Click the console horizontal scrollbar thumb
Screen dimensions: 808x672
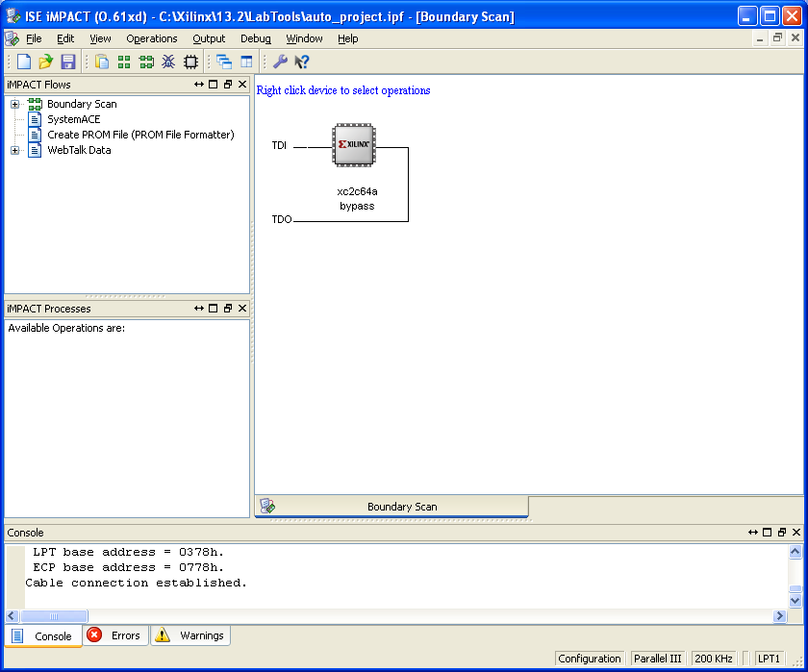[54, 616]
